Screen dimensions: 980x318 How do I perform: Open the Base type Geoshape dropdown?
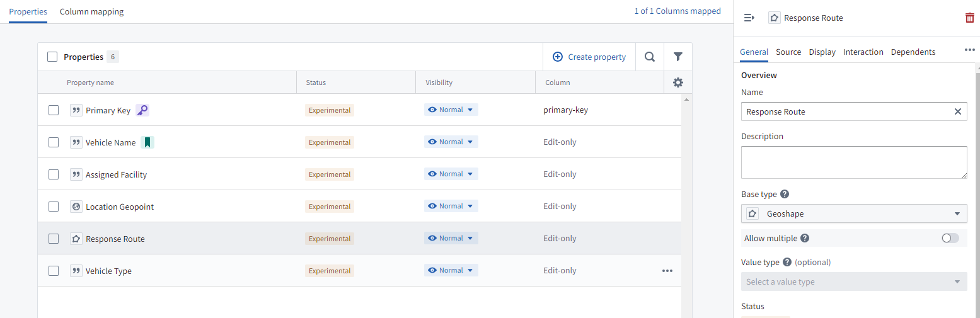pyautogui.click(x=853, y=214)
